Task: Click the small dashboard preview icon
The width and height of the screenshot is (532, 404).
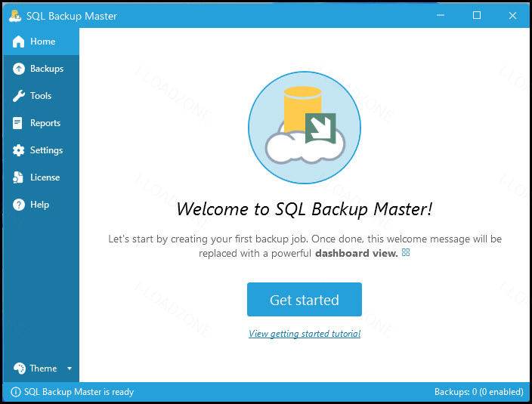Action: tap(406, 252)
